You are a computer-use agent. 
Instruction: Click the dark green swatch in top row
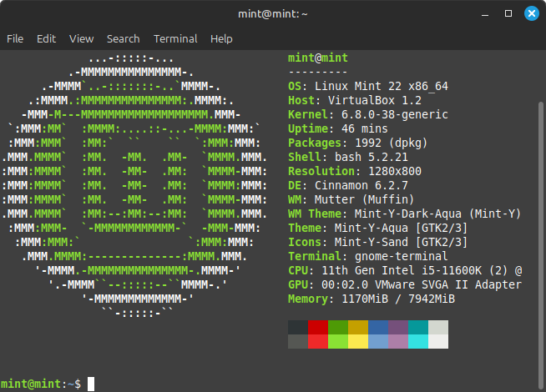pyautogui.click(x=338, y=327)
